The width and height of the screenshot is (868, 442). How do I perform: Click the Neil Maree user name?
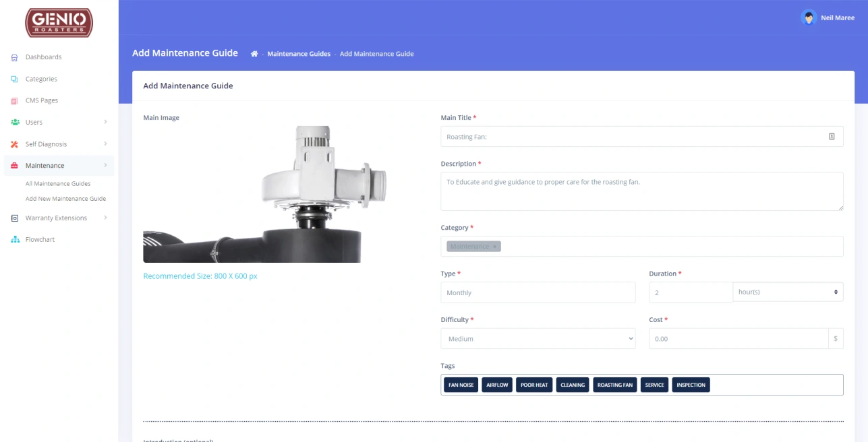coord(838,18)
